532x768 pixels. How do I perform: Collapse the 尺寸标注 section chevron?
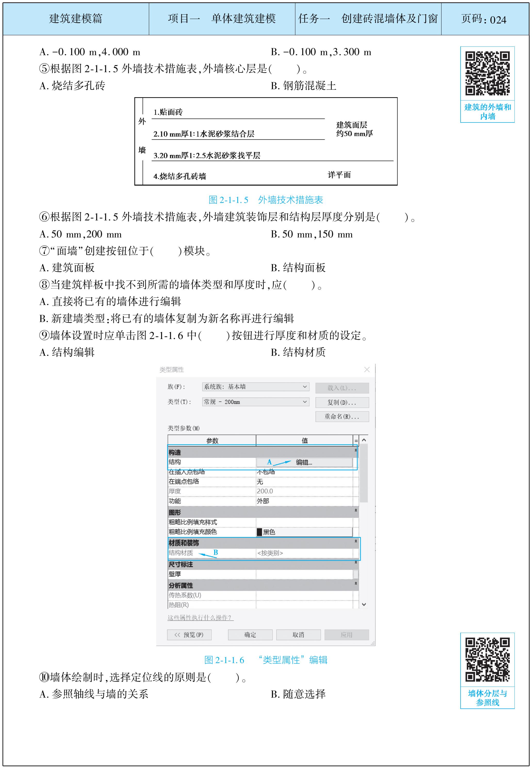(x=356, y=563)
